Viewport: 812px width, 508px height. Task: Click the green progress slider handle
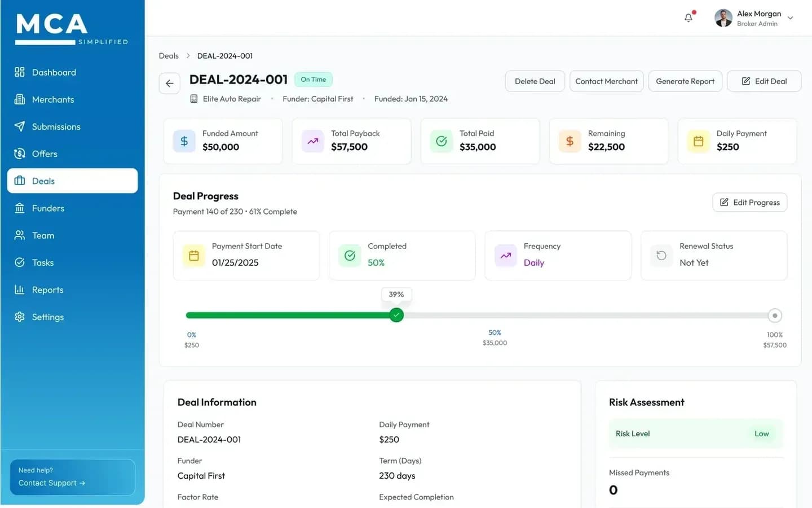[x=396, y=315]
